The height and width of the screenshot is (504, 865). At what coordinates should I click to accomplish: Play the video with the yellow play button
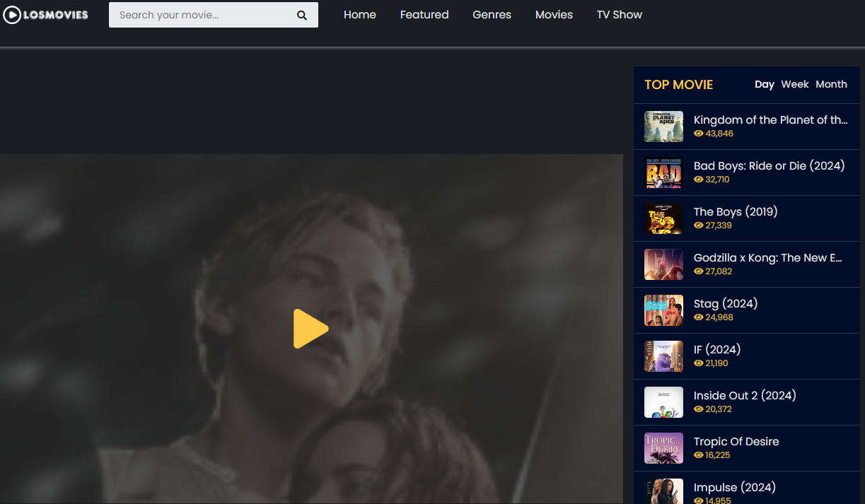point(311,329)
